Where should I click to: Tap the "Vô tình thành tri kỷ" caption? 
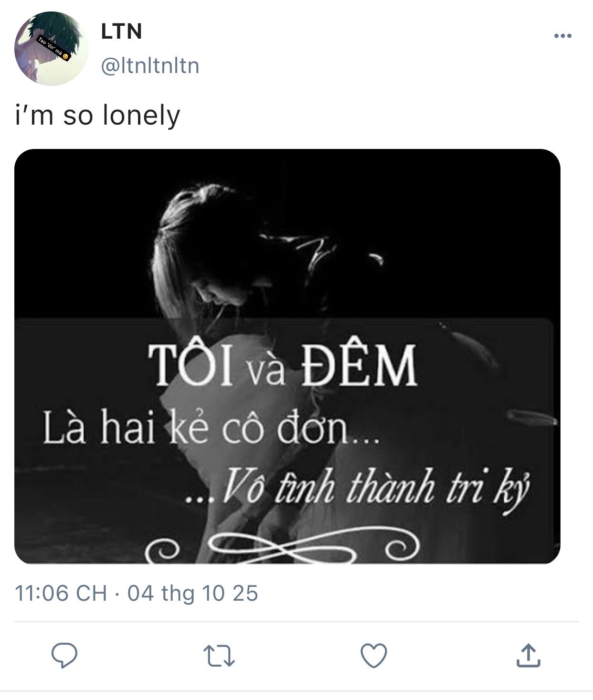point(358,488)
